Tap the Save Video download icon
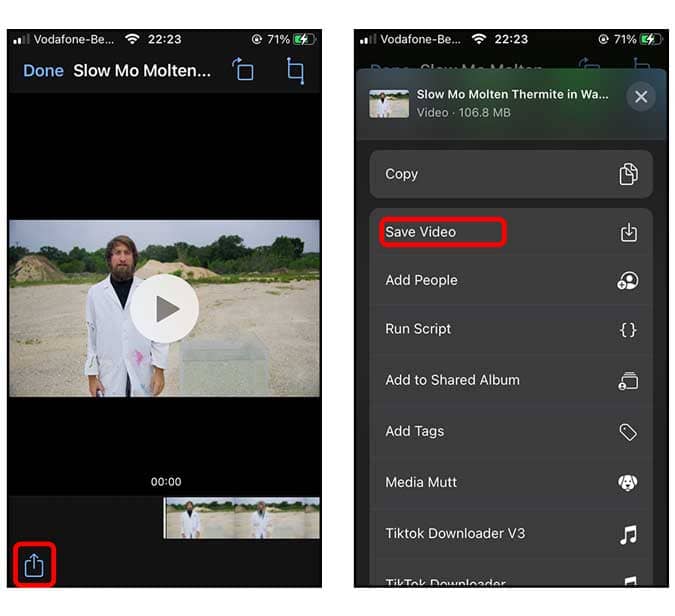The image size is (675, 616). point(629,232)
